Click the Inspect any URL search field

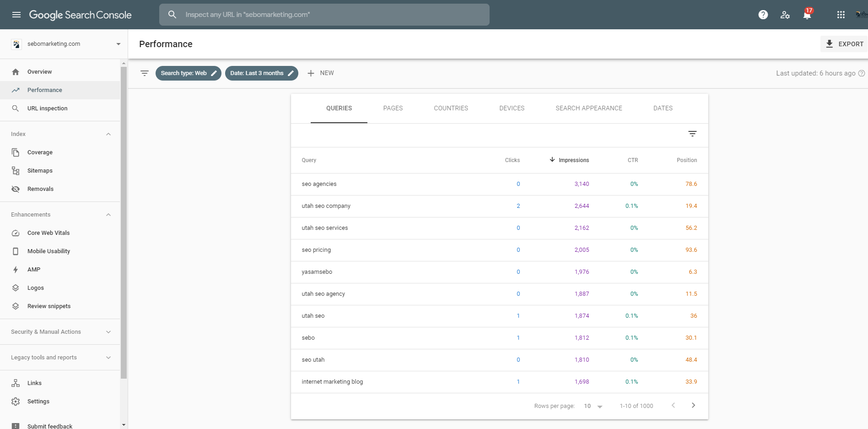click(x=324, y=15)
